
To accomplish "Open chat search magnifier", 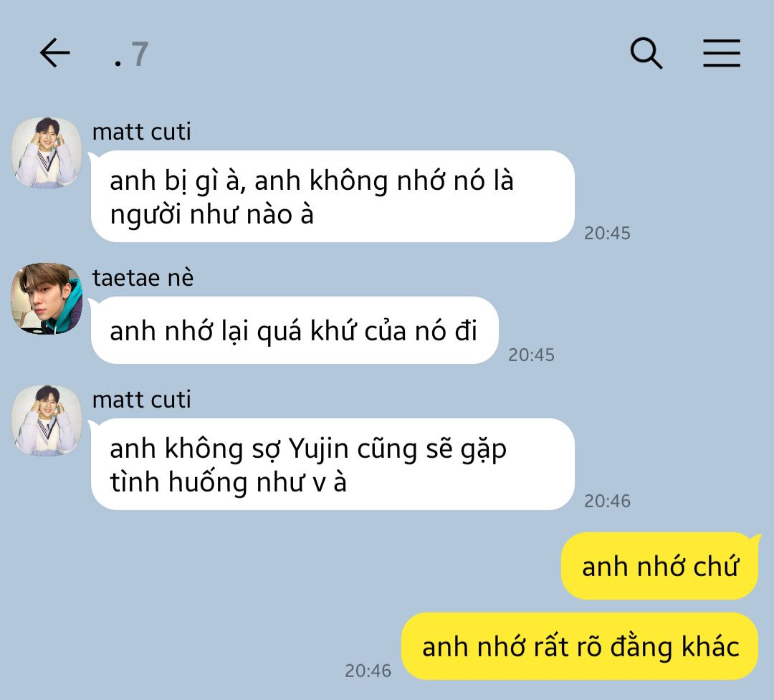I will point(646,53).
